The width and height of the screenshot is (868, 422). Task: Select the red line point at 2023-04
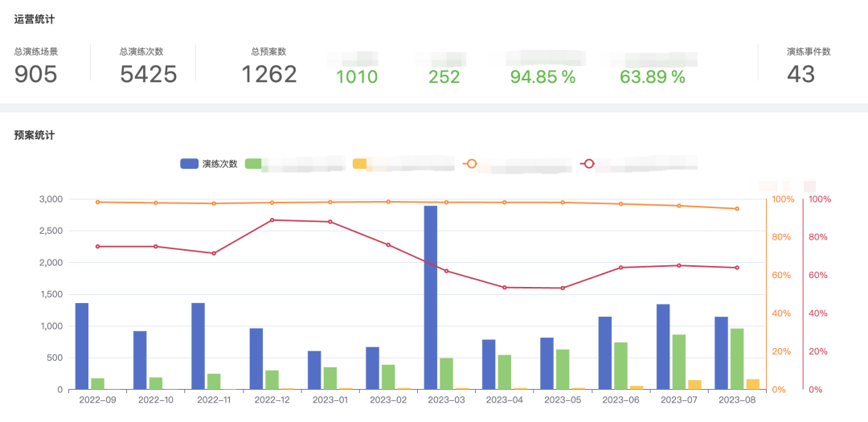point(504,288)
